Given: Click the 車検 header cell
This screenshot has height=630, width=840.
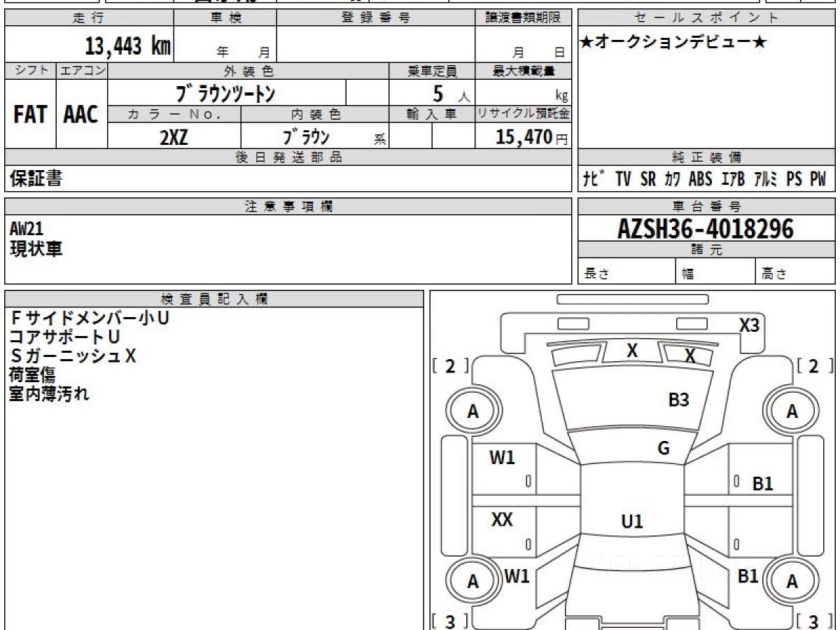Looking at the screenshot, I should tap(225, 18).
